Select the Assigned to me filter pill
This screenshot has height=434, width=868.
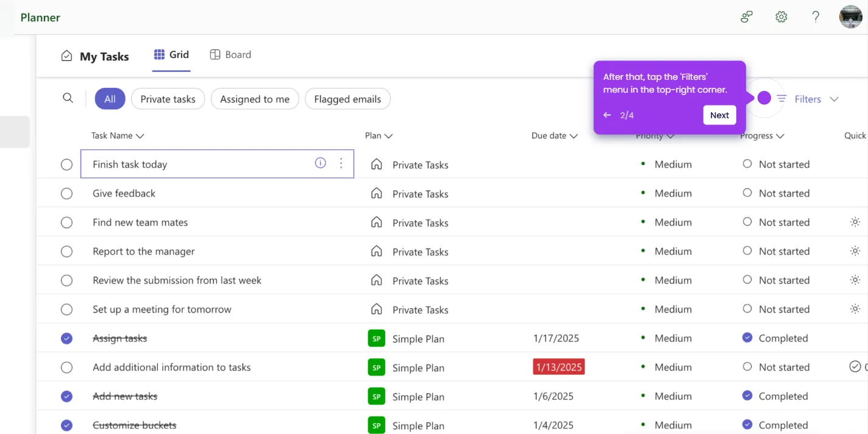pyautogui.click(x=255, y=99)
